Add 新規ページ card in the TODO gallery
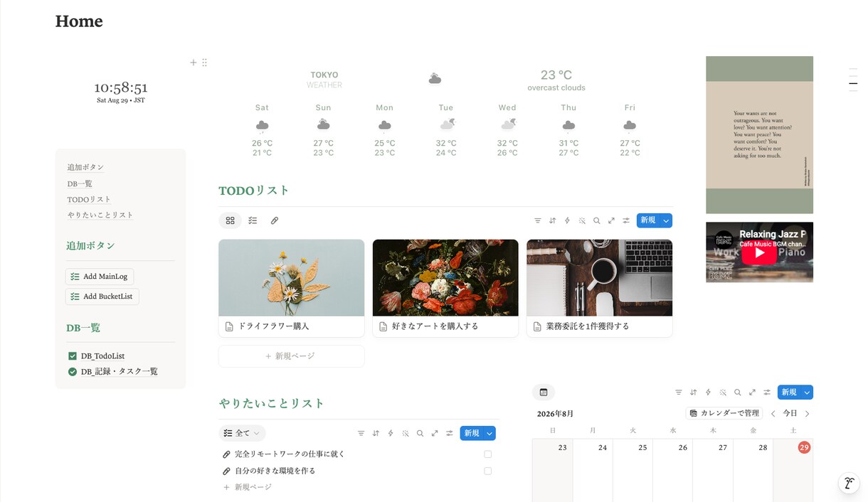Viewport: 868px width, 502px height. pos(292,356)
